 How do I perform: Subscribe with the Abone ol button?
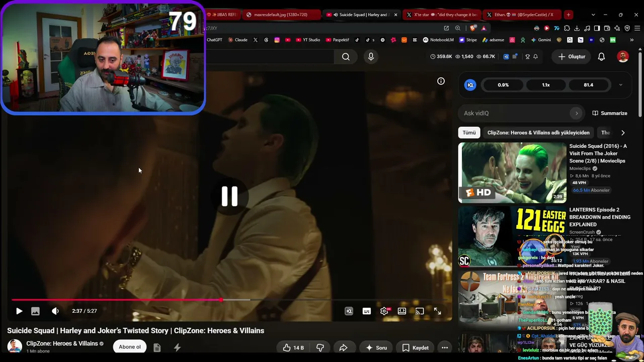tap(130, 347)
